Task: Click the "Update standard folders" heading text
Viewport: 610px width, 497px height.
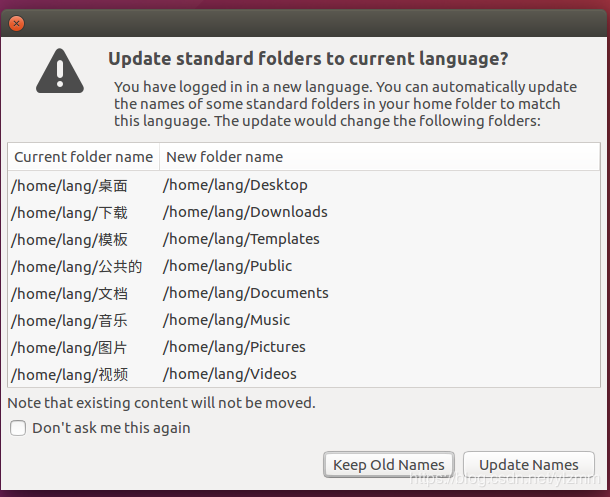Action: pyautogui.click(x=308, y=59)
